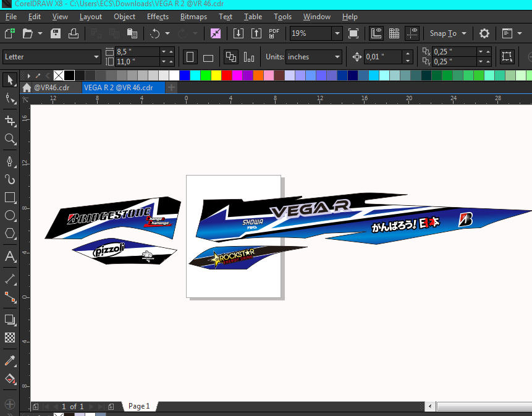Select the Crop tool
This screenshot has width=532, height=416.
click(x=9, y=121)
